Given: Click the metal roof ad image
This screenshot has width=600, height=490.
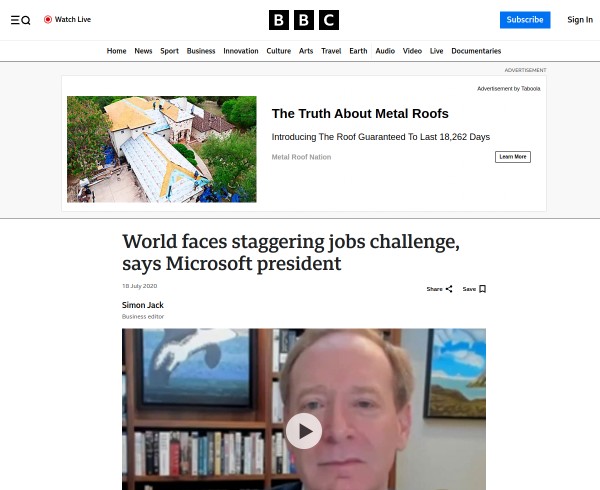Looking at the screenshot, I should click(161, 149).
